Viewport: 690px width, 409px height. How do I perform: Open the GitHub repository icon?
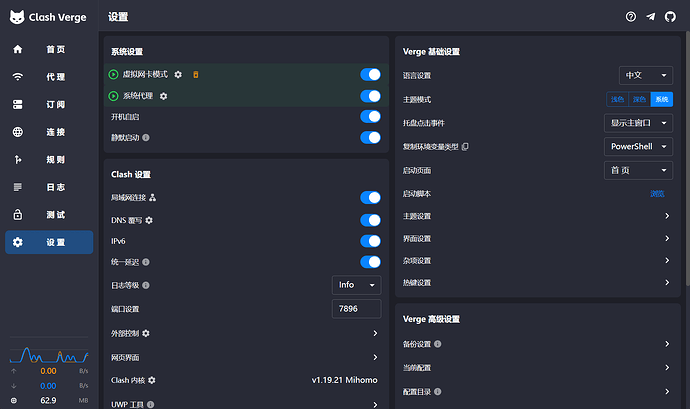coord(670,17)
